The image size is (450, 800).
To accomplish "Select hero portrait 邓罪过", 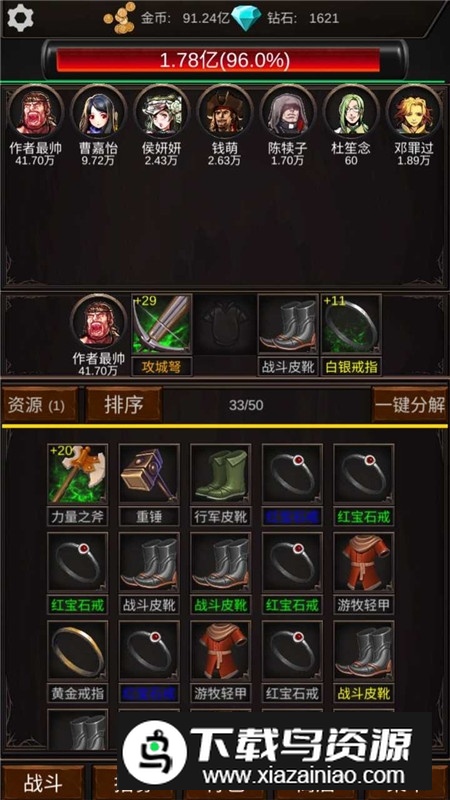I will coord(414,111).
